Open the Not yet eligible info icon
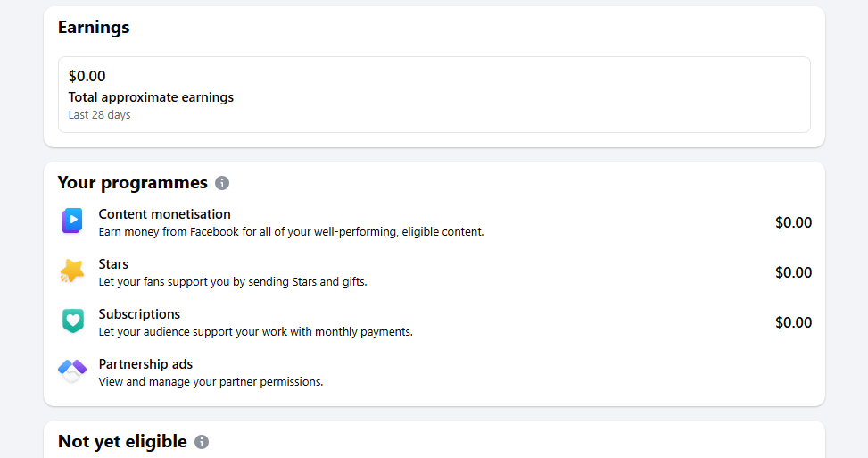868x458 pixels. pos(202,442)
